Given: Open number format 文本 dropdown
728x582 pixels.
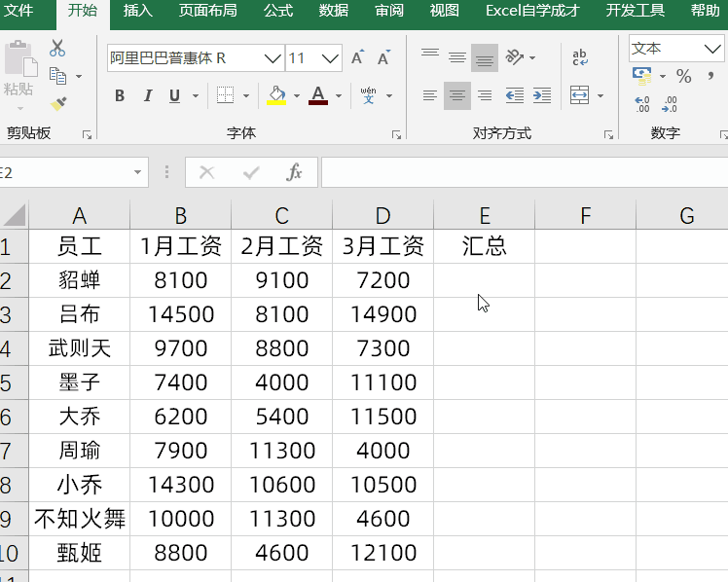Looking at the screenshot, I should point(712,49).
